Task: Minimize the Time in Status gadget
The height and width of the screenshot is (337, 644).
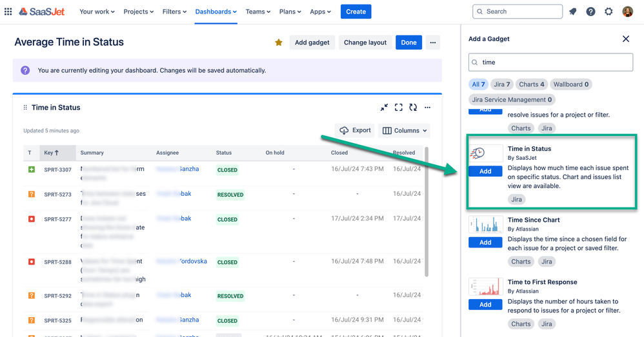Action: 384,108
